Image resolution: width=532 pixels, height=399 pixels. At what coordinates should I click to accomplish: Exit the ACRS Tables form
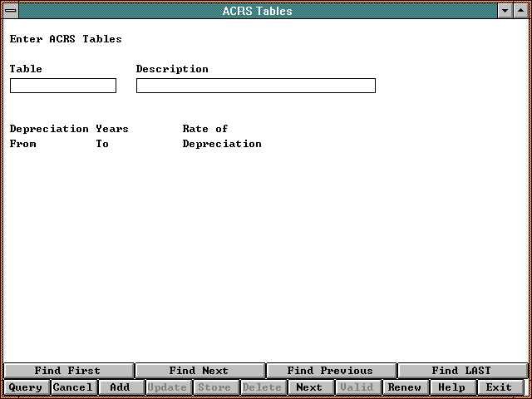499,387
